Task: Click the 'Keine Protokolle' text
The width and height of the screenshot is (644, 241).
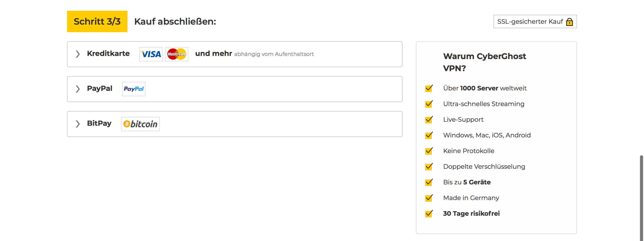Action: (x=468, y=151)
